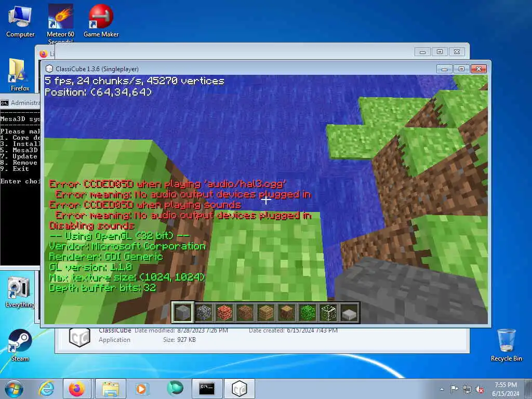Open the clock showing 7:55 PM
This screenshot has width=532, height=399.
(506, 389)
